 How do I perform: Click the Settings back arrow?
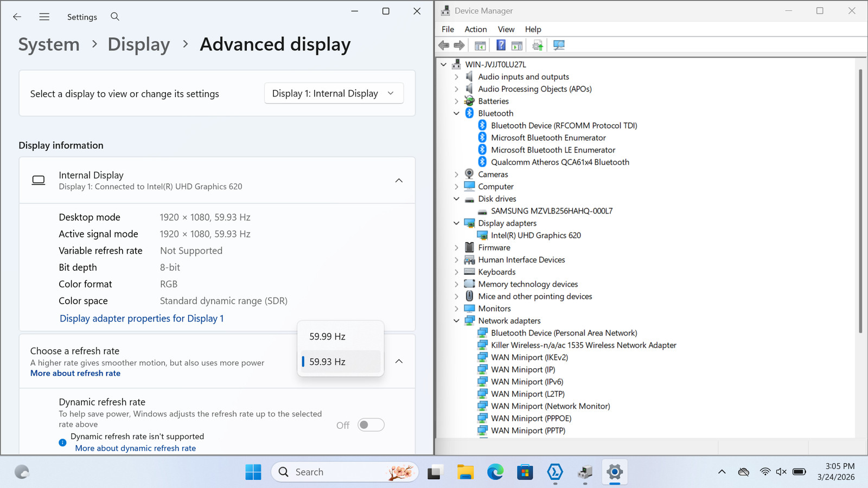click(x=17, y=17)
